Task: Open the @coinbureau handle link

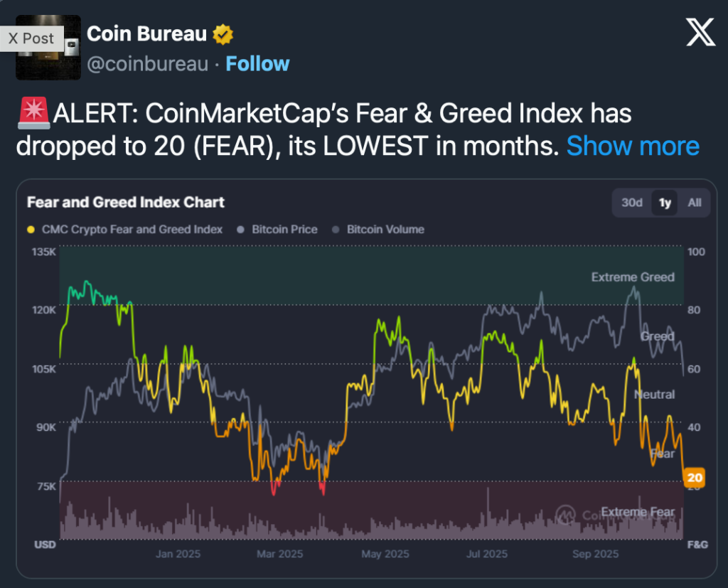Action: point(148,64)
